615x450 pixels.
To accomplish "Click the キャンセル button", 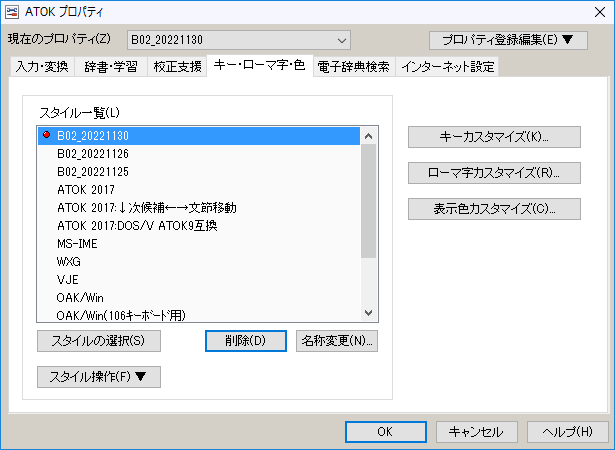I will (477, 432).
